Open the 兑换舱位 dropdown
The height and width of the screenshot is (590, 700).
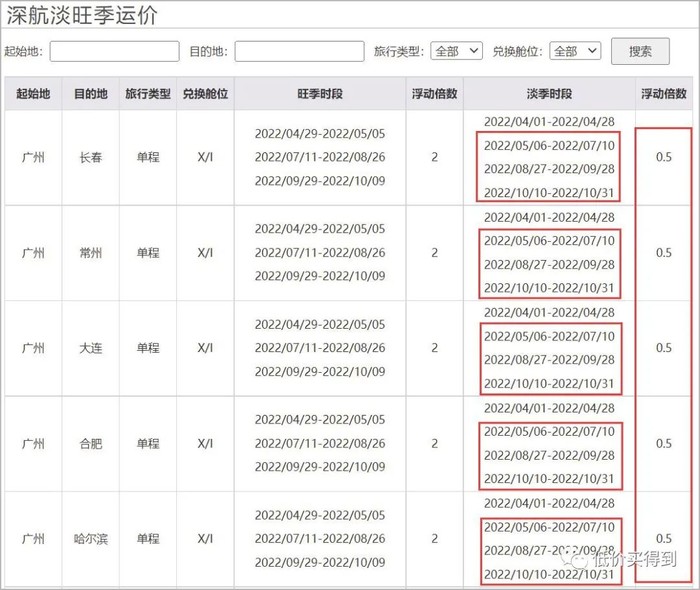click(575, 51)
